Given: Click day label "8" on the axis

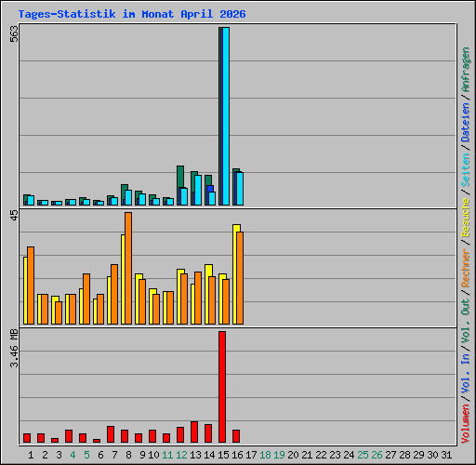Looking at the screenshot, I should tap(128, 455).
